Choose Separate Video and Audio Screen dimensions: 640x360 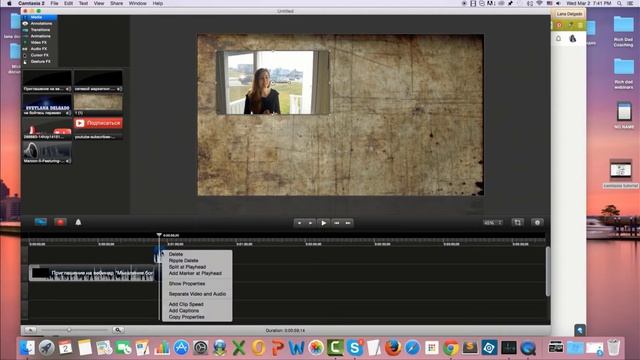[197, 294]
